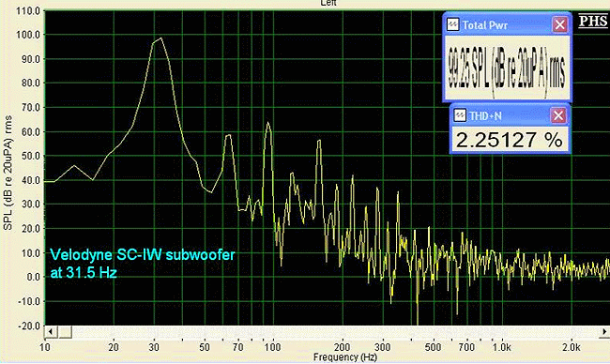This screenshot has height=364, width=610.
Task: Select the Total Pwr title bar
Action: (507, 25)
